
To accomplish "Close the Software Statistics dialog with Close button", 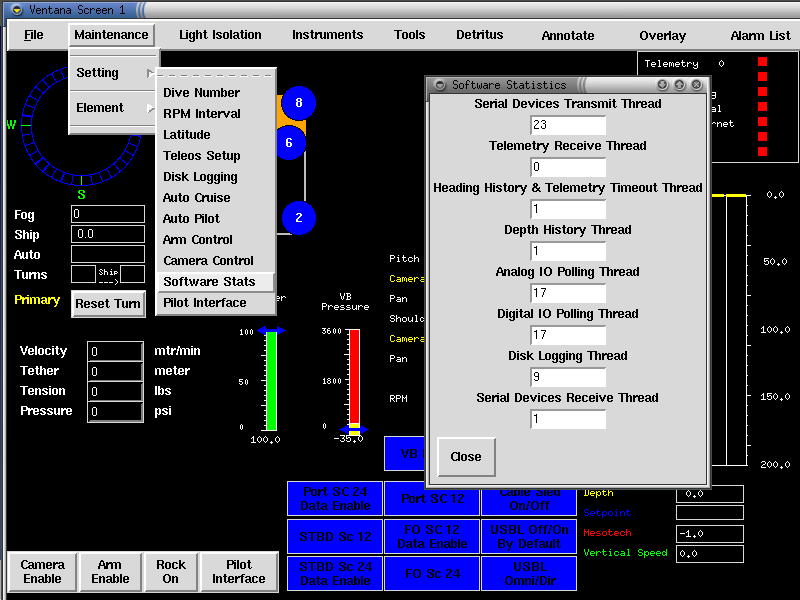I will 466,457.
